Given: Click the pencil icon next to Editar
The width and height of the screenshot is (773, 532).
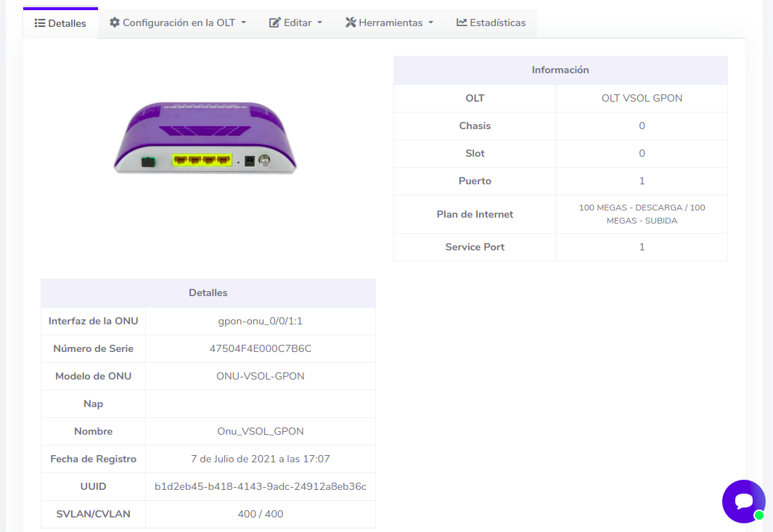Looking at the screenshot, I should 275,22.
